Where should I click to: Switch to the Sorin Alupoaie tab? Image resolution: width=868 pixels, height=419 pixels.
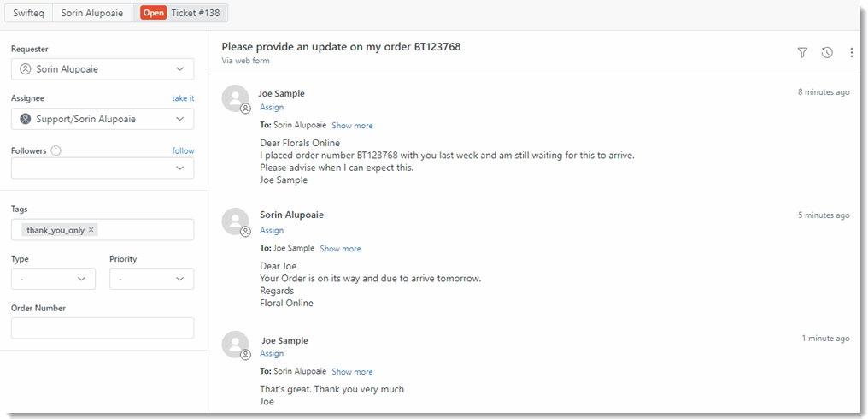tap(92, 13)
